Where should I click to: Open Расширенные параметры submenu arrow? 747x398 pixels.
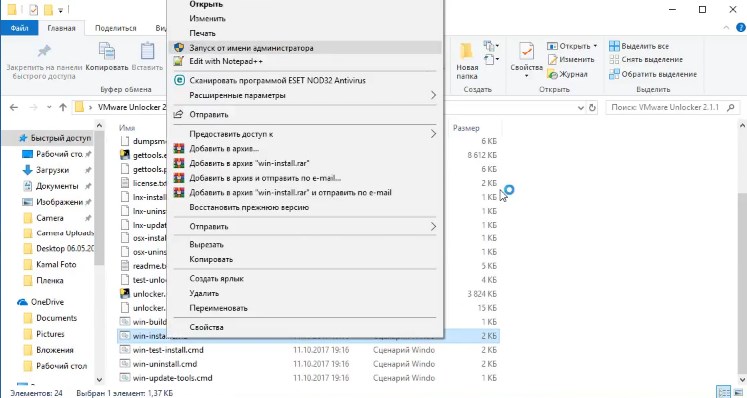click(x=433, y=95)
